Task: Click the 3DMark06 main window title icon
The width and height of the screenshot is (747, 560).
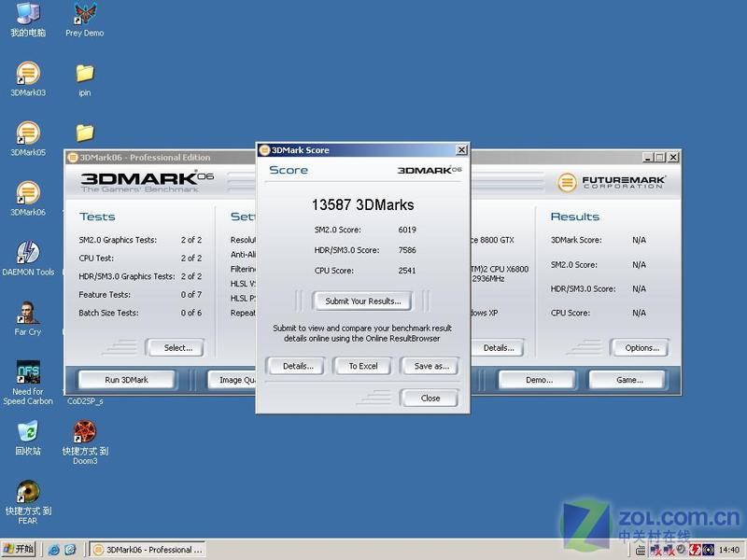Action: point(73,158)
